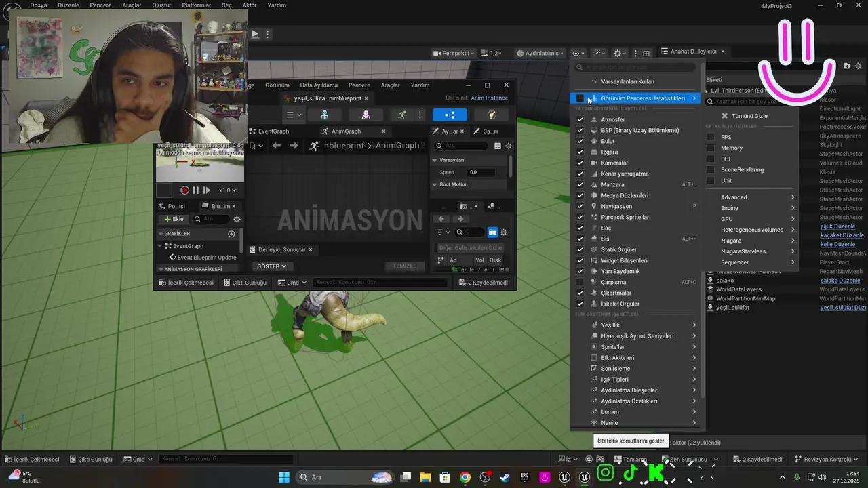Click the add folder icon in Outliner
Image resolution: width=868 pixels, height=488 pixels.
[x=847, y=66]
